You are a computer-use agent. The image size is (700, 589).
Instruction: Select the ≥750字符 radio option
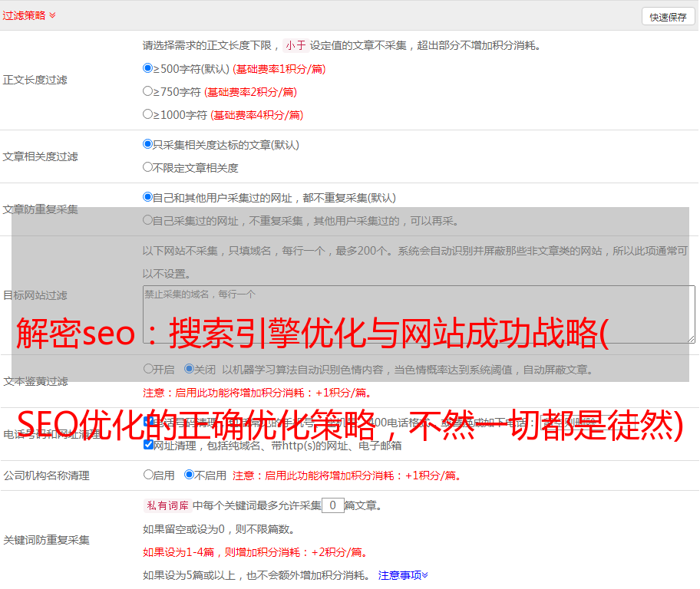tap(147, 91)
